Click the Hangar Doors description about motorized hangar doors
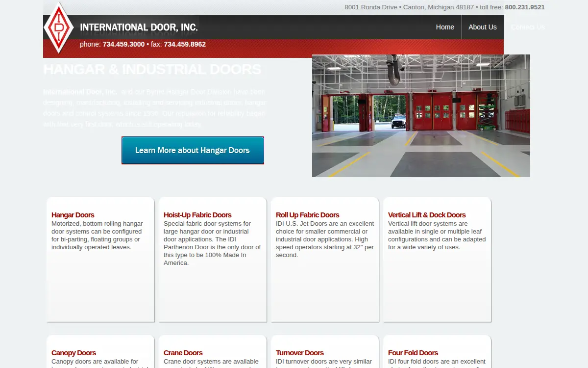The height and width of the screenshot is (368, 588). [x=97, y=236]
